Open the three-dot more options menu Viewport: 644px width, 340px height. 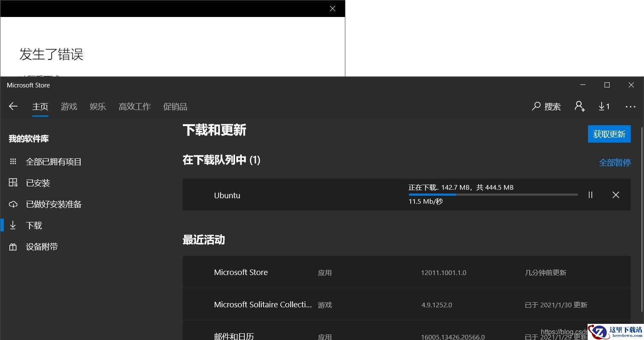click(x=630, y=107)
